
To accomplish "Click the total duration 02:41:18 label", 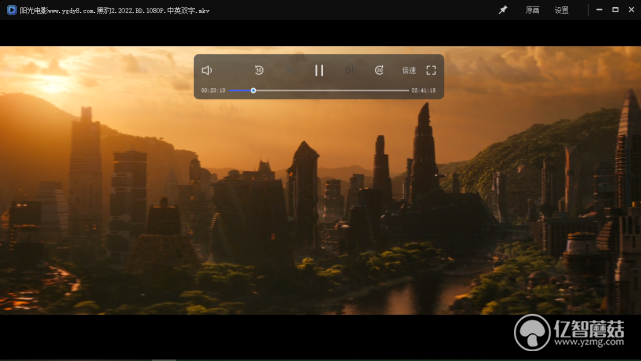I will [x=424, y=90].
